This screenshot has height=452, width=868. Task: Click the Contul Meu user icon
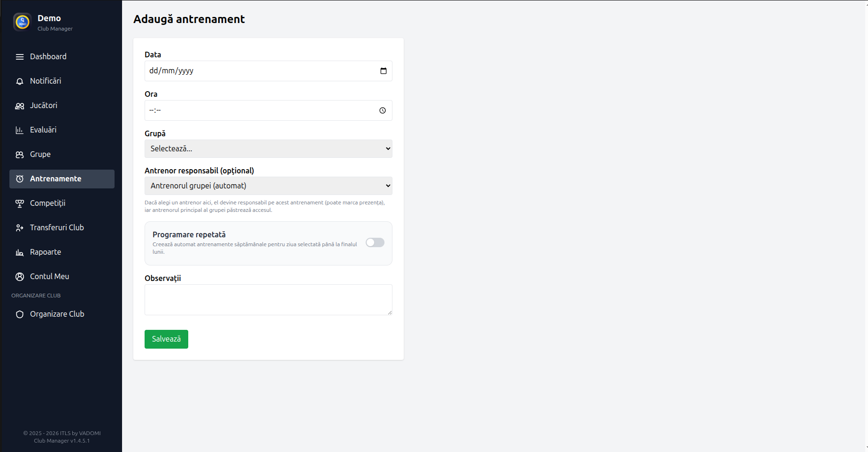[20, 277]
